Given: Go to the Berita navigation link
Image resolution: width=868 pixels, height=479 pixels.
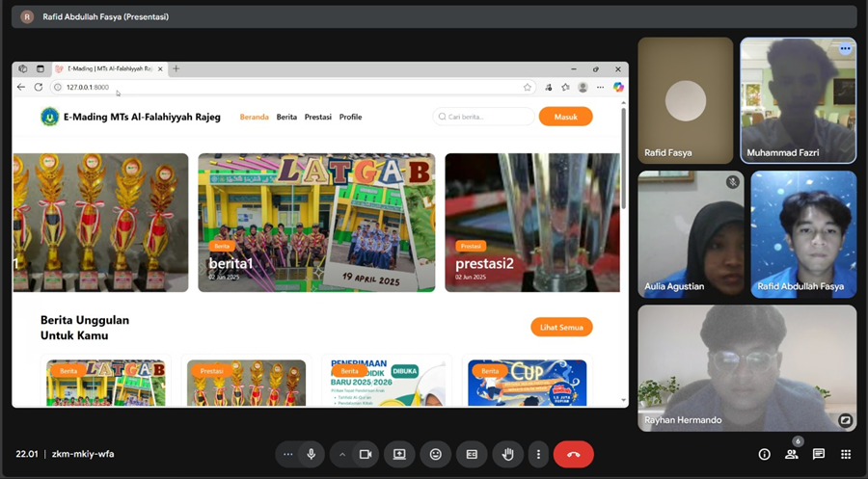Looking at the screenshot, I should [x=286, y=117].
